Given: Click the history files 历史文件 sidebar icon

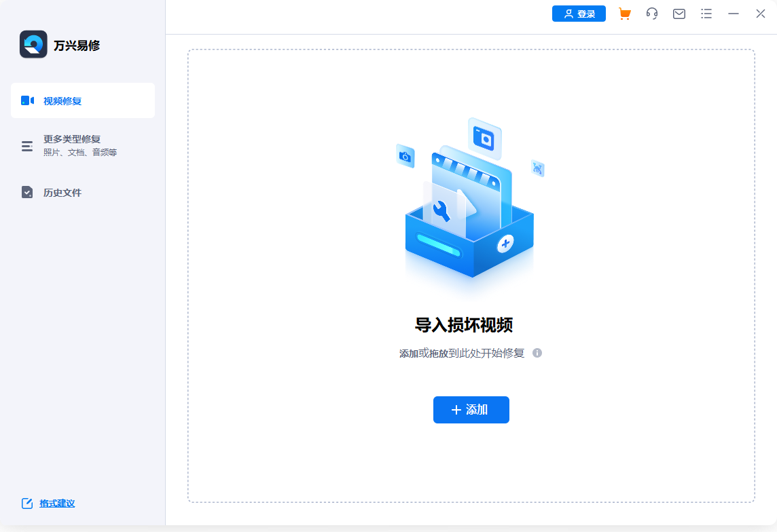Looking at the screenshot, I should pyautogui.click(x=26, y=192).
